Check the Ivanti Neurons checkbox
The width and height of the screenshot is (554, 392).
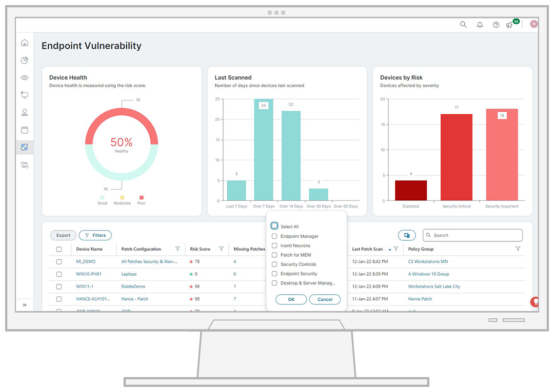274,245
